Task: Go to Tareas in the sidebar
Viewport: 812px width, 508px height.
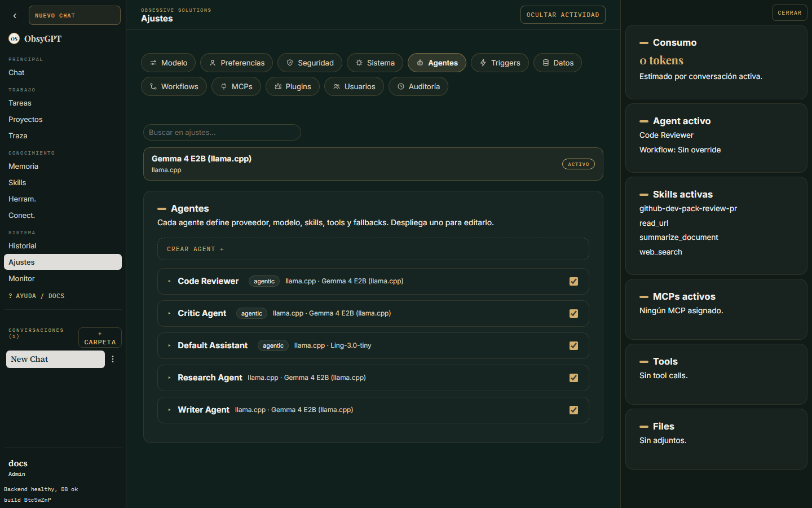Action: click(63, 103)
